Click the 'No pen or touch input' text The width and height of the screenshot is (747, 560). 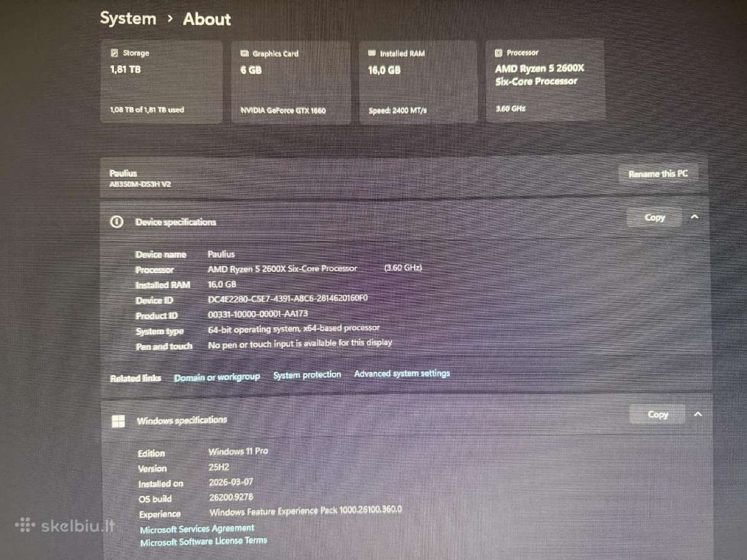click(300, 343)
